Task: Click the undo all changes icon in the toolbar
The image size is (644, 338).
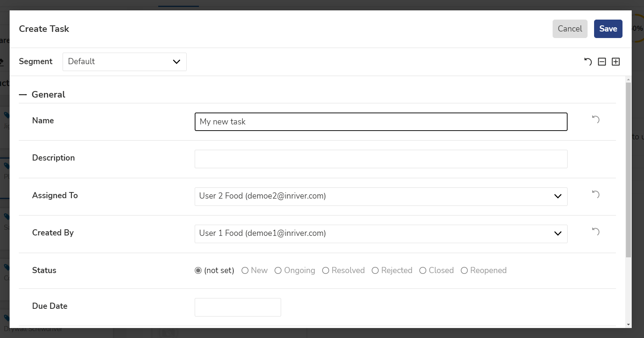Action: point(588,62)
